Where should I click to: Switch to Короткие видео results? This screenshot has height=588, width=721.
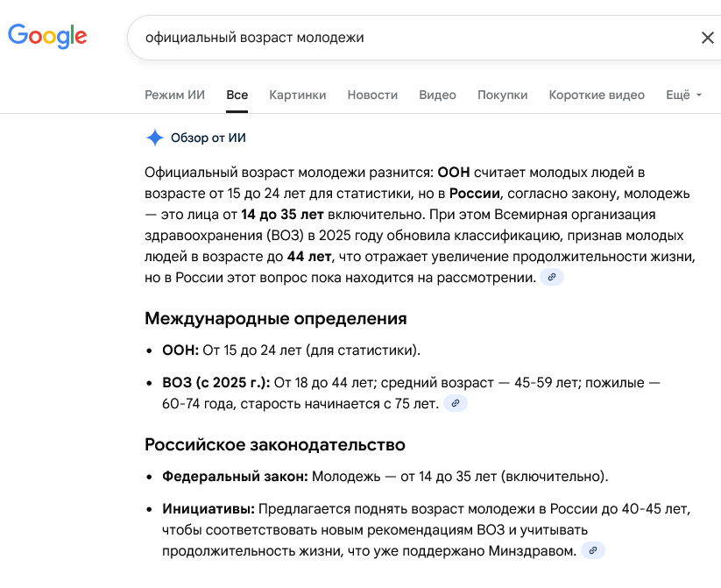coord(597,95)
